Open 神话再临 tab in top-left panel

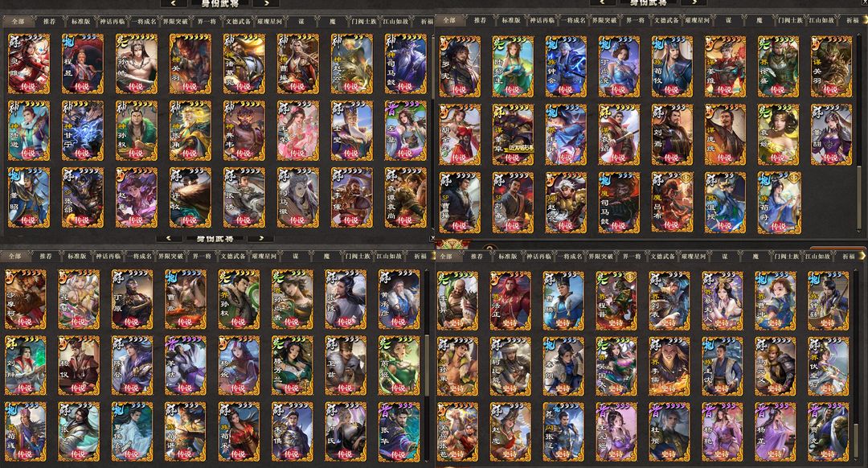coord(113,22)
